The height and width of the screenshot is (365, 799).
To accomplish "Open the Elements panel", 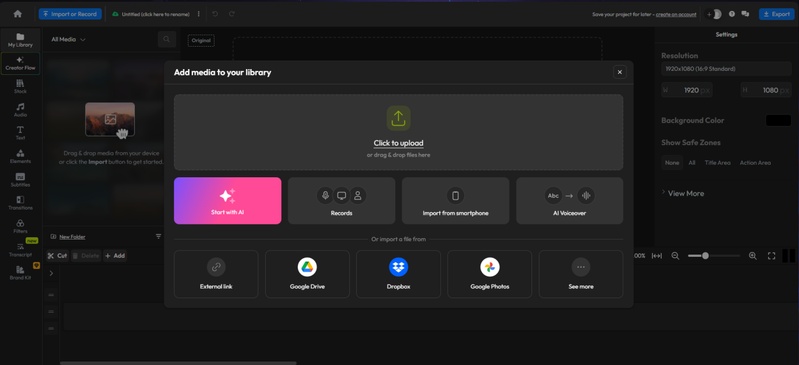I will (x=20, y=157).
